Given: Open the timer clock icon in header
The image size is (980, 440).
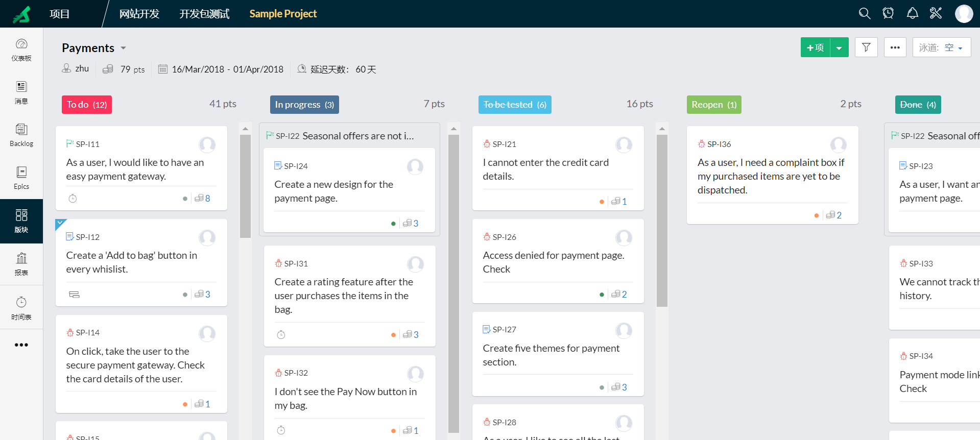Looking at the screenshot, I should click(888, 14).
